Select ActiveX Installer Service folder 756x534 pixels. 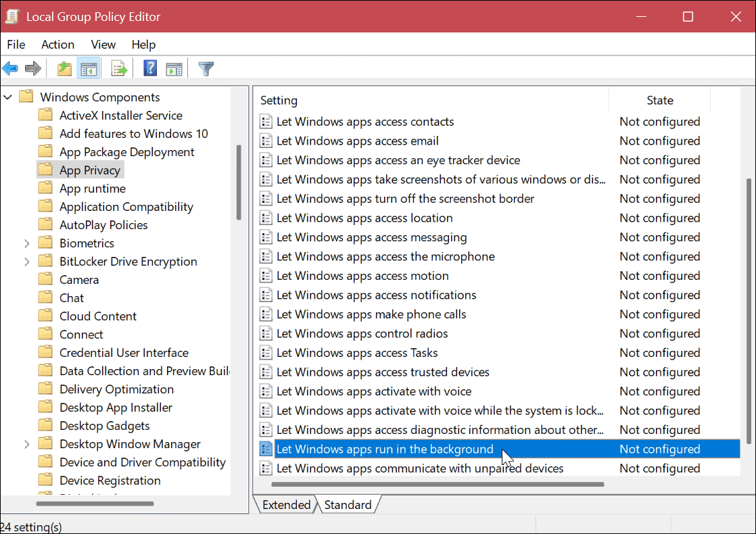121,115
